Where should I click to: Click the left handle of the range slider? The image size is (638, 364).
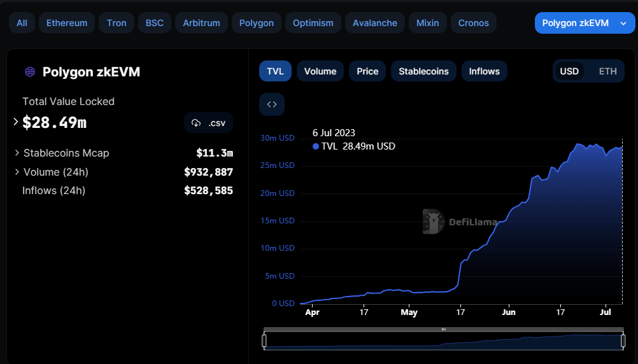click(264, 341)
